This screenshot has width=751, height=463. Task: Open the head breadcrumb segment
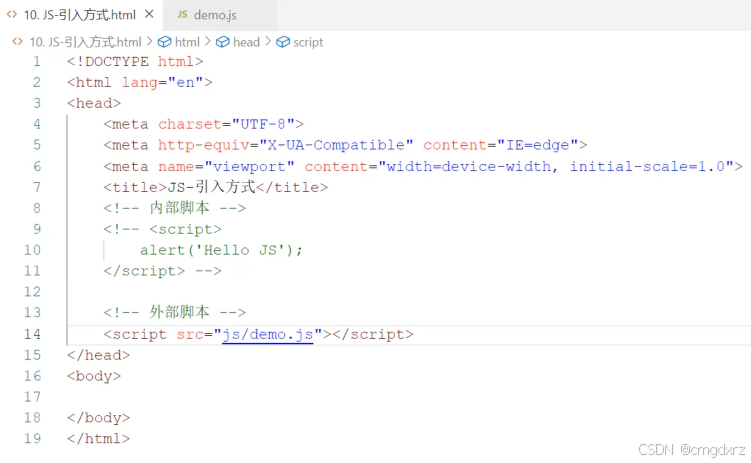[x=246, y=42]
